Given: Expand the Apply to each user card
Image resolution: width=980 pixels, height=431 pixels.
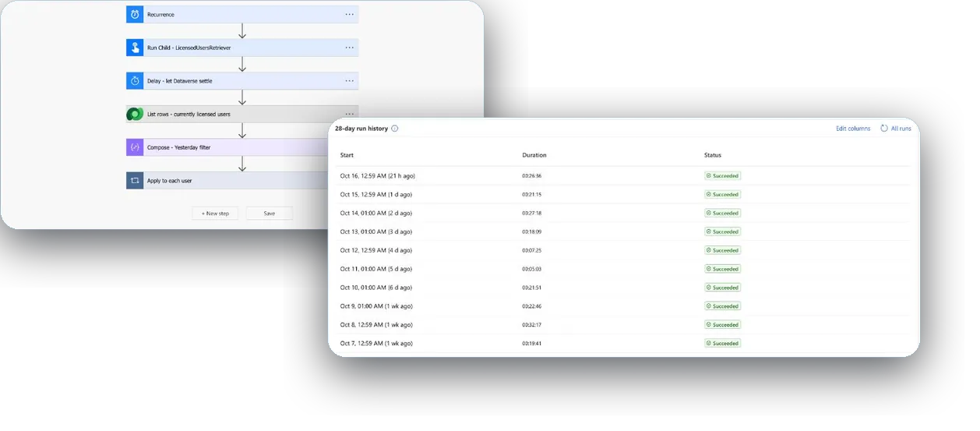Looking at the screenshot, I should pos(227,180).
